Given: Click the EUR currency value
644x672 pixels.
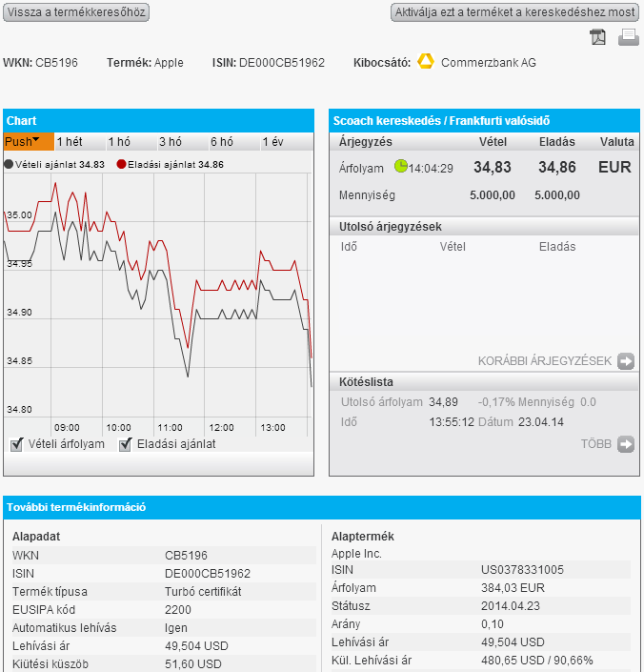Looking at the screenshot, I should [x=614, y=167].
